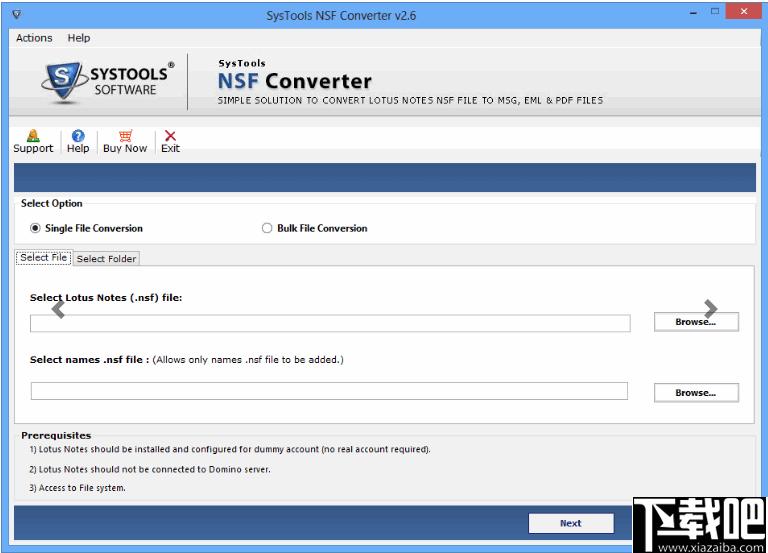Click the Lotus Notes .nsf file path field
The image size is (768, 553).
[330, 323]
